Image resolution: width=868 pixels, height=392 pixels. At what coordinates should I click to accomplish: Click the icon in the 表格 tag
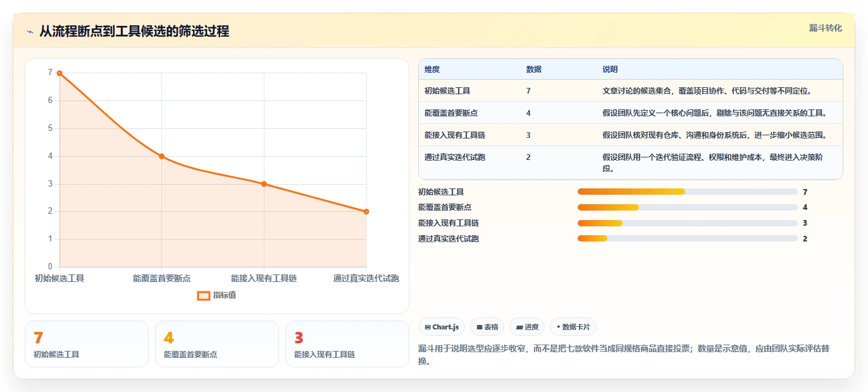pos(480,328)
